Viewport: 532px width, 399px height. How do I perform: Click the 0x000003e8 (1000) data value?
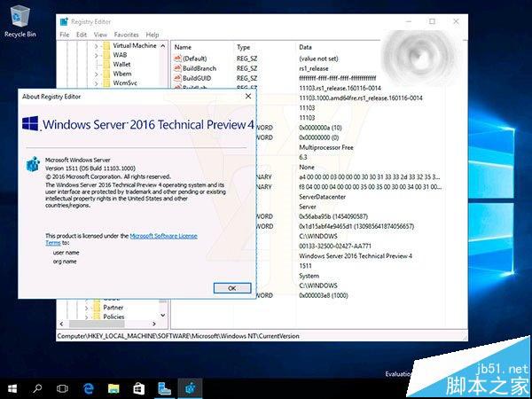tap(324, 295)
